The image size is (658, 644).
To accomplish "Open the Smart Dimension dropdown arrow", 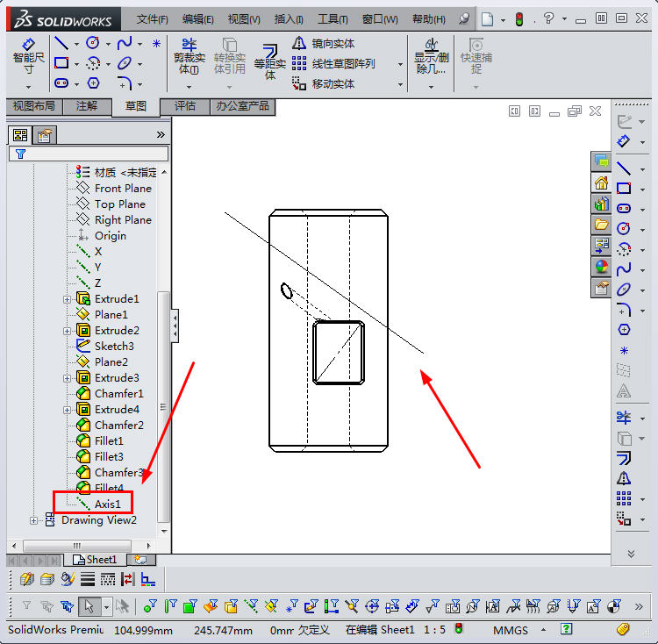I will coord(28,86).
